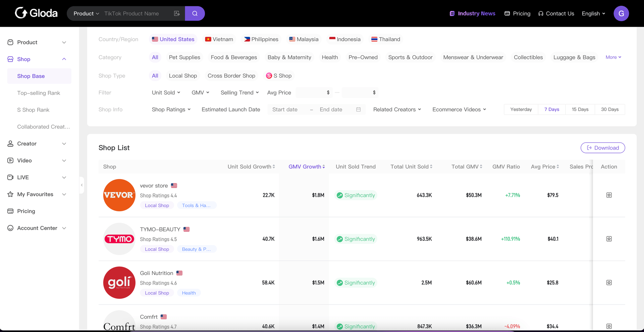Favourite the vevor store shop star icon
The width and height of the screenshot is (644, 332).
tap(609, 195)
